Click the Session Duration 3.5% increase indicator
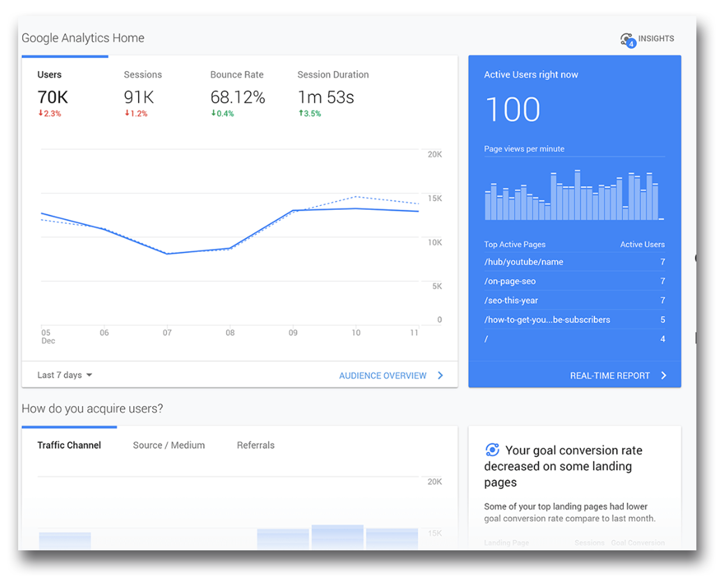 (310, 114)
